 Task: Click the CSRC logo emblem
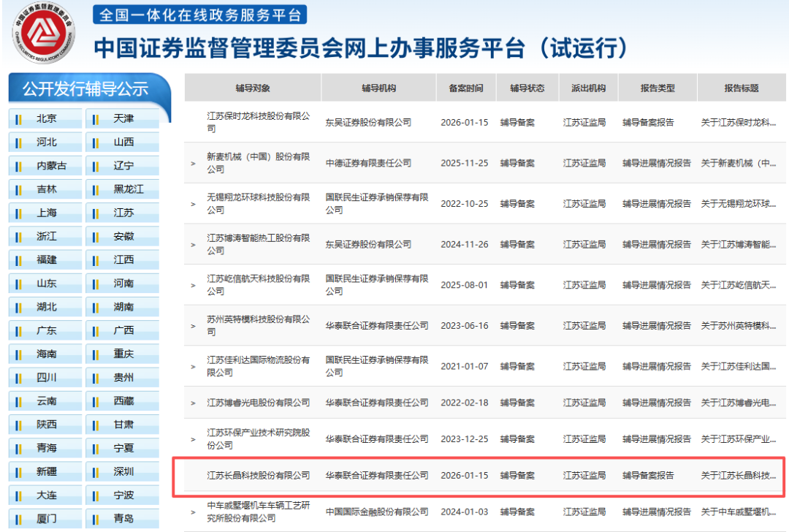point(43,33)
